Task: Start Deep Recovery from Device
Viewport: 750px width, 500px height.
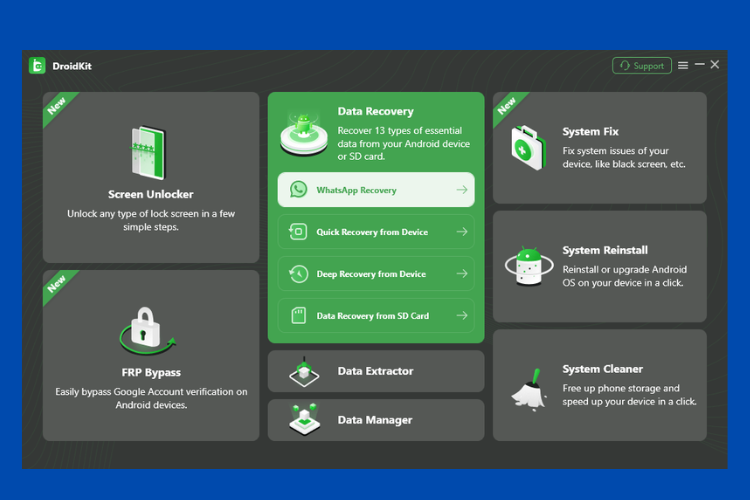Action: pyautogui.click(x=376, y=274)
